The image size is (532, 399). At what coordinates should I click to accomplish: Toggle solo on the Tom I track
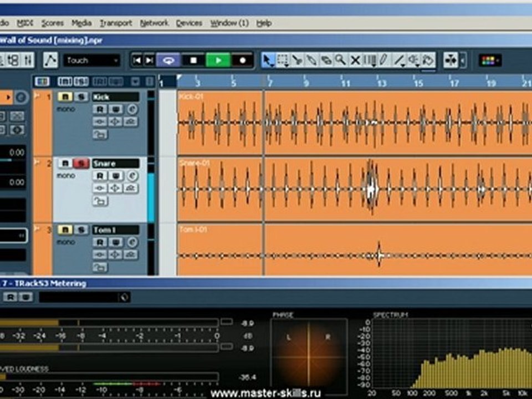81,230
